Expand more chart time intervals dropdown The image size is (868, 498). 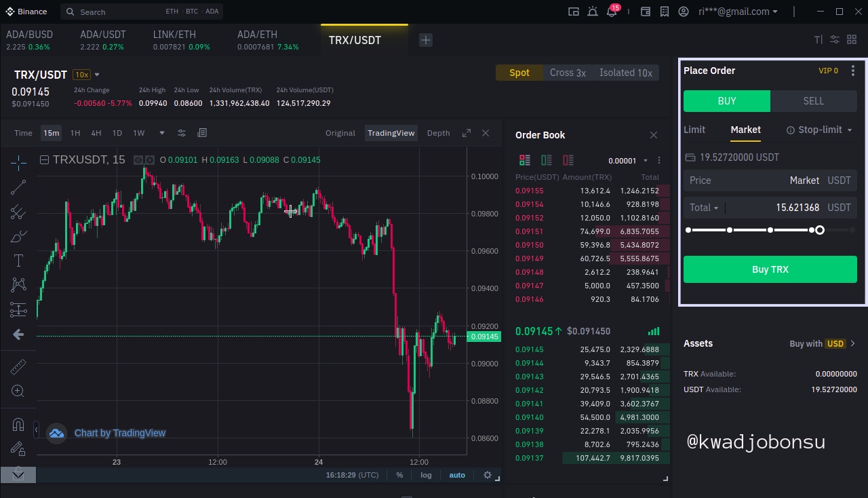click(x=161, y=133)
